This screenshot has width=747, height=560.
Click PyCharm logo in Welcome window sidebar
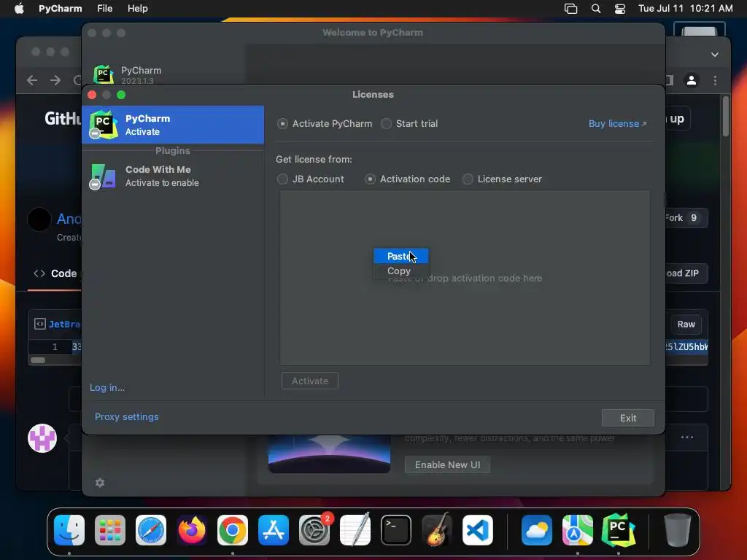pos(104,75)
